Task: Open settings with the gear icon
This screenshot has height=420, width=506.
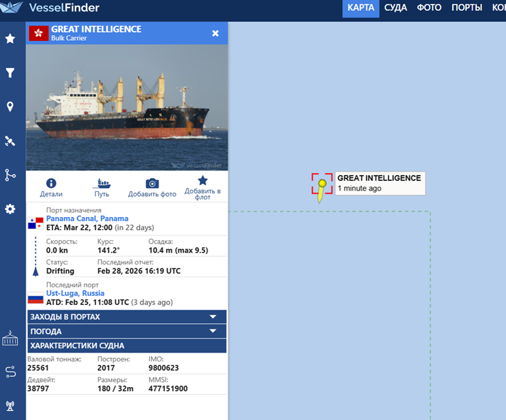Action: pyautogui.click(x=10, y=209)
